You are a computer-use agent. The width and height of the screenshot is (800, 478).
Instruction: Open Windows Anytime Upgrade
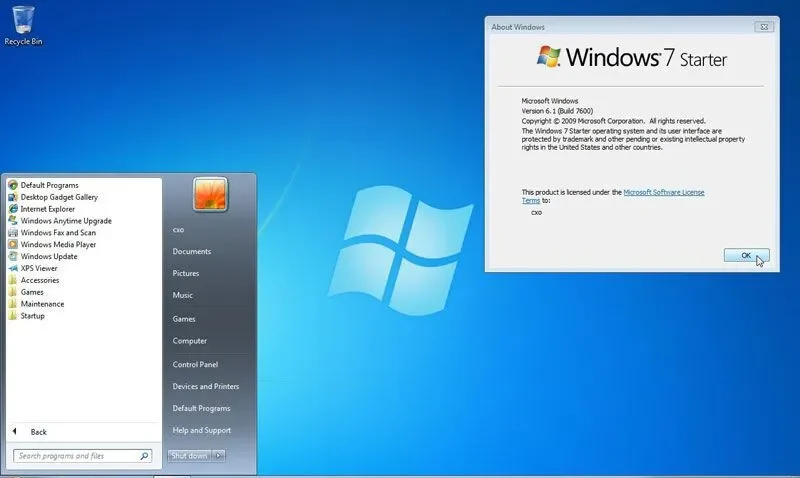point(66,221)
